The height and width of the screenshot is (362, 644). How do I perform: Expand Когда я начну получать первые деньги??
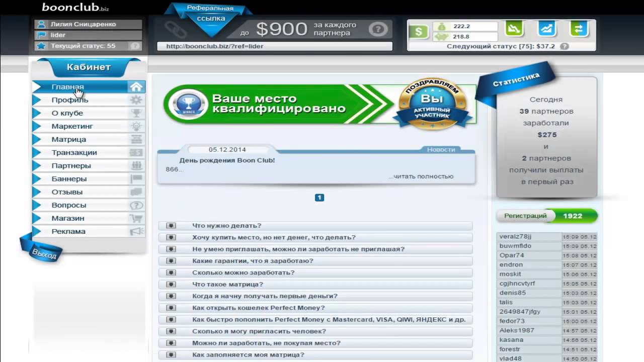coord(315,296)
